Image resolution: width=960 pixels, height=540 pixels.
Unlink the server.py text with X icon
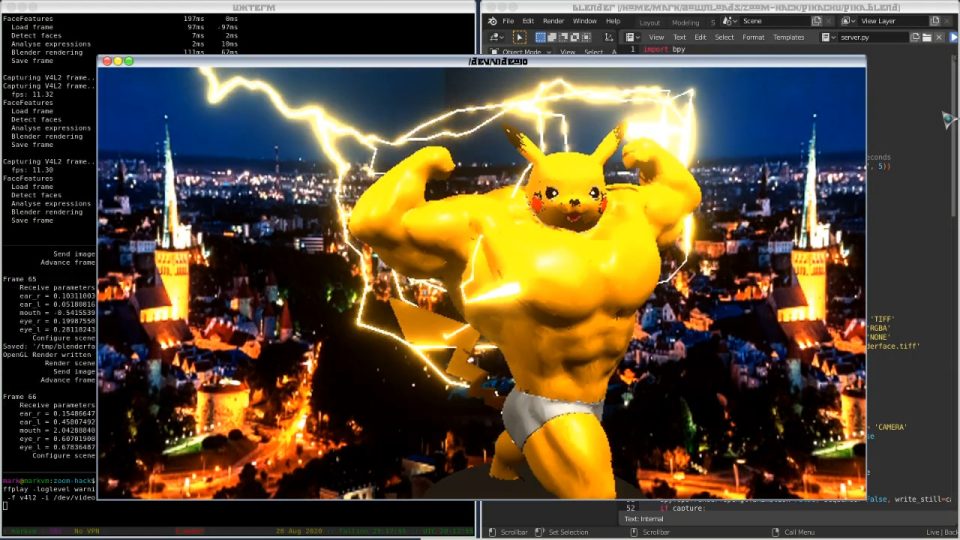(x=939, y=37)
